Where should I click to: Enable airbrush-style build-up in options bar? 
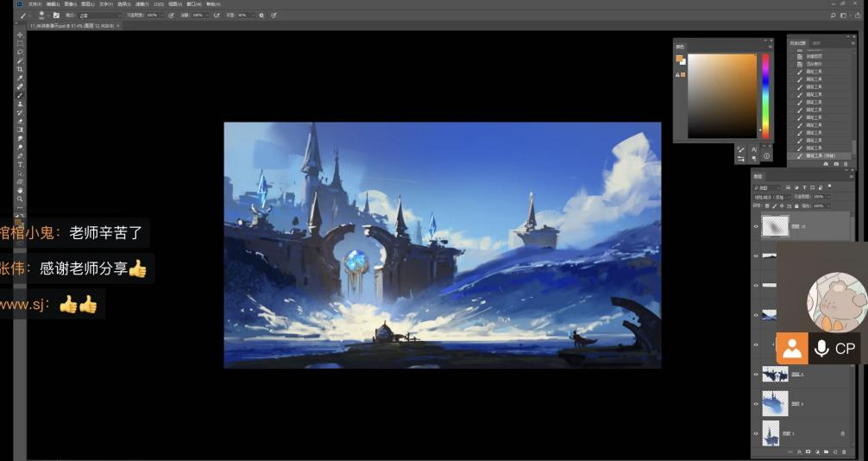pos(217,16)
